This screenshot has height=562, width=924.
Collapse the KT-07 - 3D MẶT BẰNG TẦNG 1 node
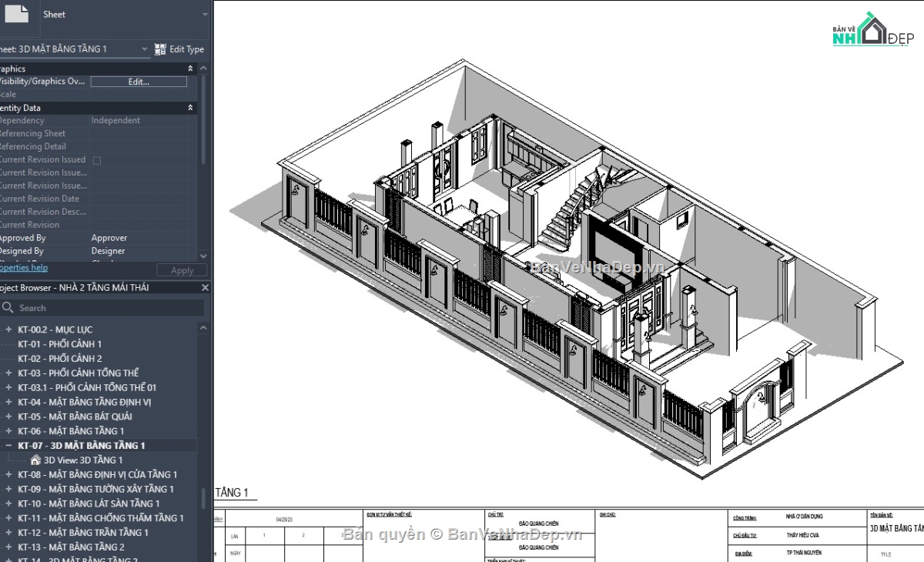click(8, 445)
